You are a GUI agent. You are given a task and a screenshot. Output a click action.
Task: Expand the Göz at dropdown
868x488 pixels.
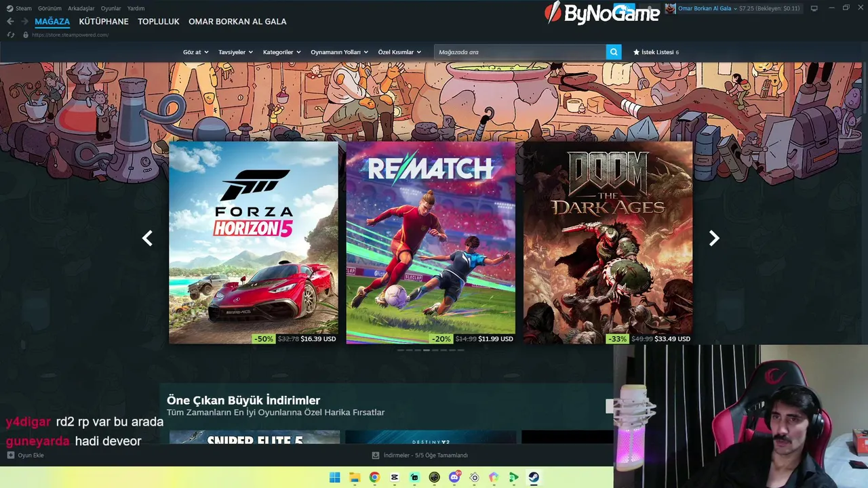pos(195,52)
